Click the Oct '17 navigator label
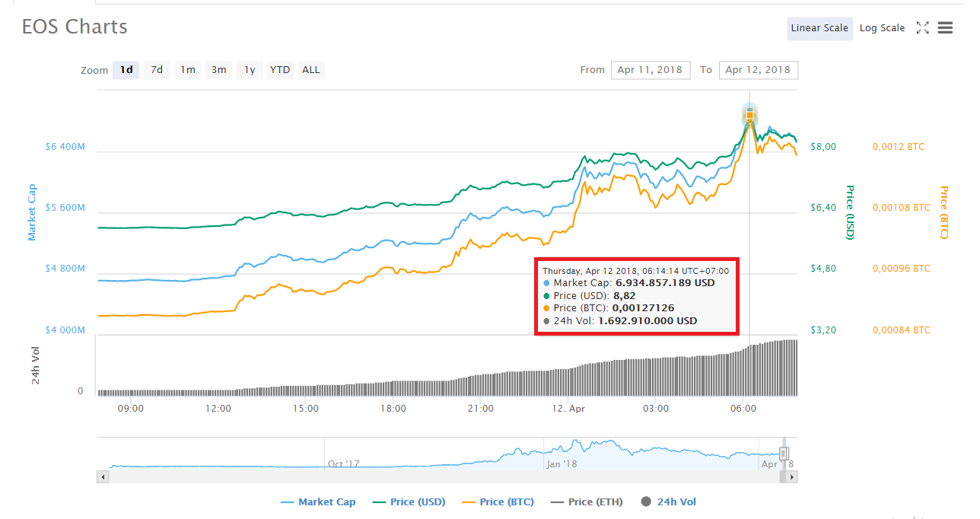Viewport: 980px width, 519px height. click(x=343, y=463)
